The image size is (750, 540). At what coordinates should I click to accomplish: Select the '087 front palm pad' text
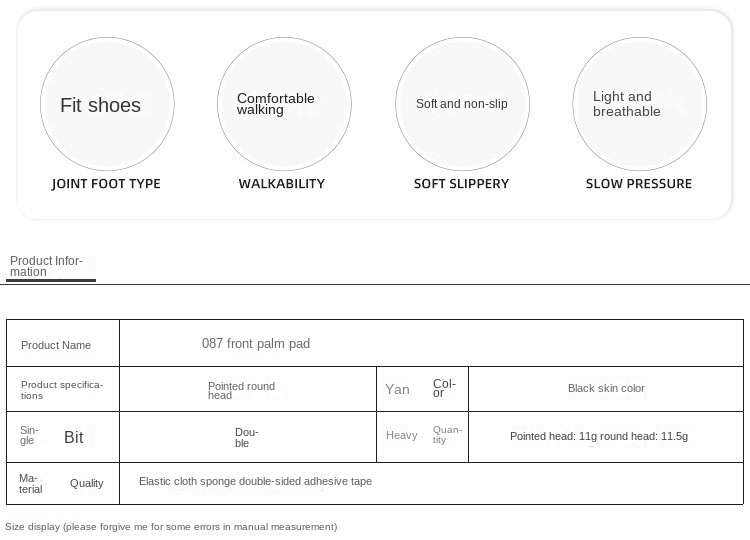(x=256, y=344)
